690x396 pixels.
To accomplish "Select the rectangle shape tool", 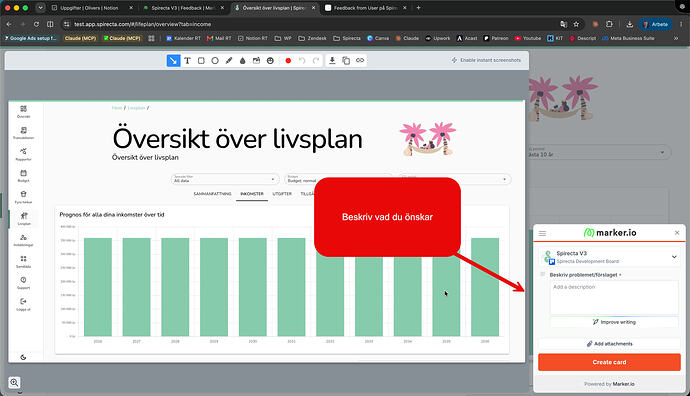I will [201, 61].
